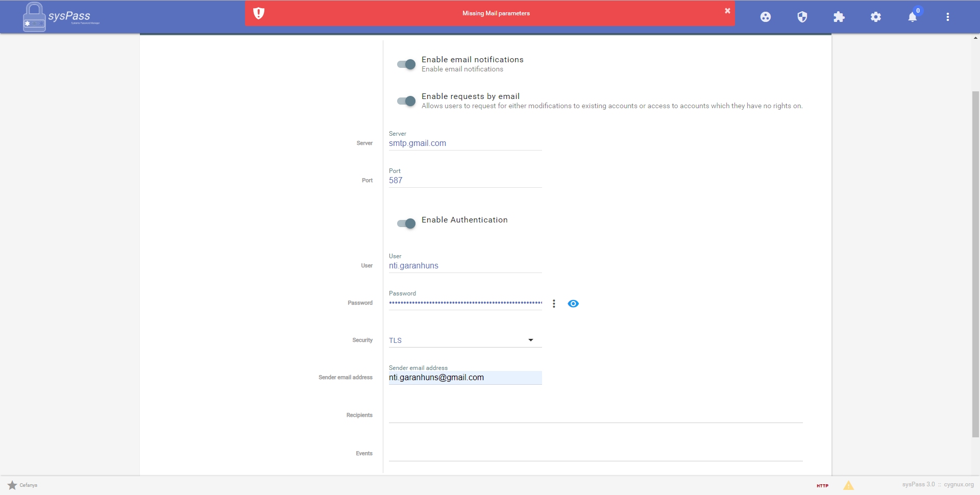Click the star icon beside Cefanys
The image size is (980, 495).
coord(12,485)
